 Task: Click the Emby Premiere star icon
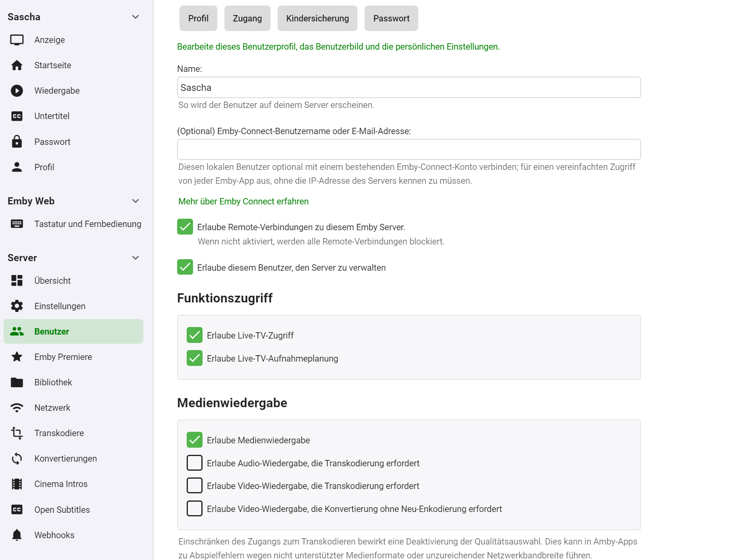coord(17,357)
